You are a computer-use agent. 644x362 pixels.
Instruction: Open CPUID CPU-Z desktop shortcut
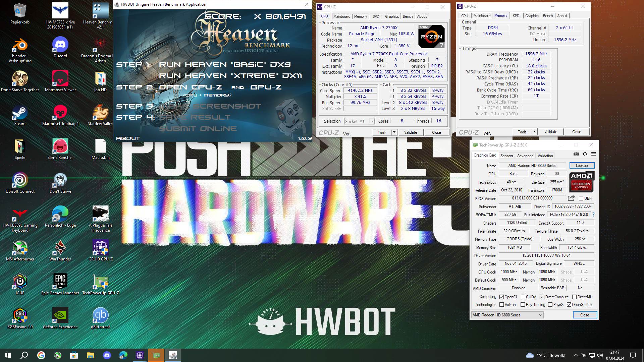coord(101,250)
